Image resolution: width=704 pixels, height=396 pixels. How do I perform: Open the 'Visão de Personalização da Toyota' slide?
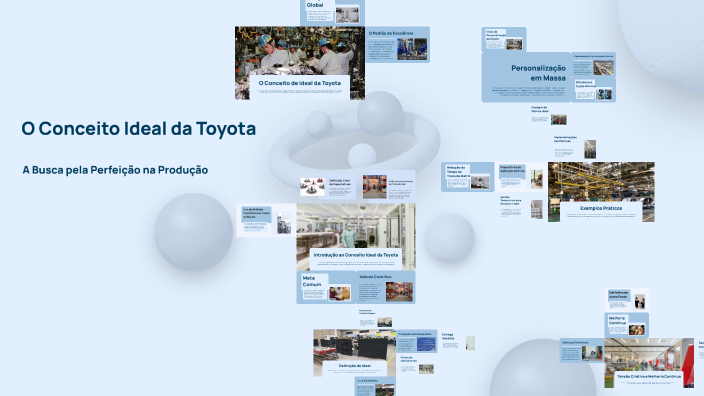click(504, 40)
